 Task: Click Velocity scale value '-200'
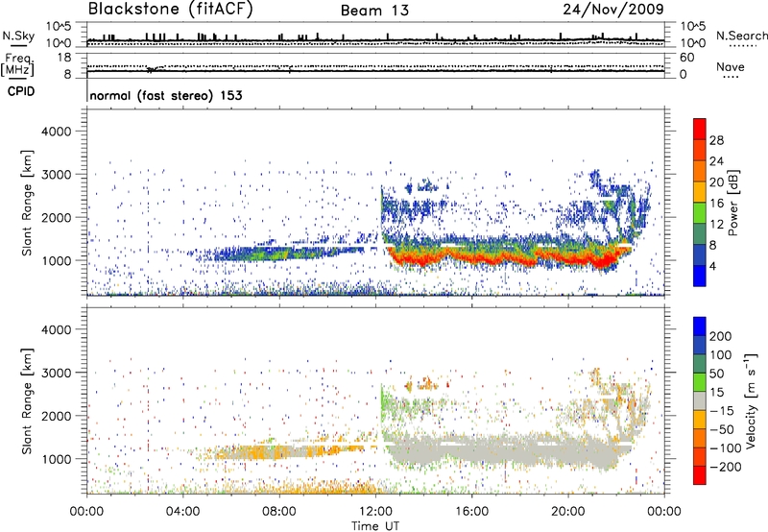[x=726, y=467]
